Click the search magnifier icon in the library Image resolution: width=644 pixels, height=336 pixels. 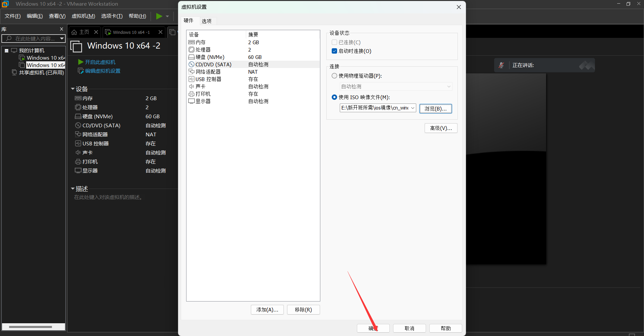point(9,39)
